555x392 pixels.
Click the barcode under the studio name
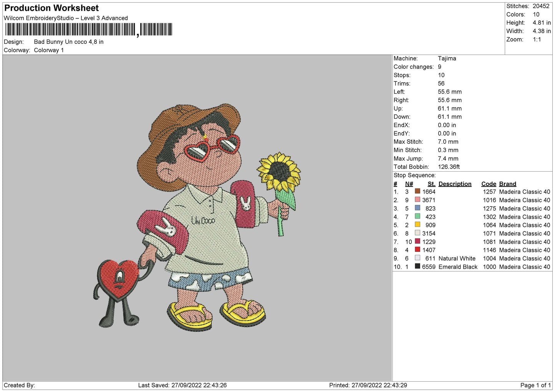pyautogui.click(x=89, y=30)
